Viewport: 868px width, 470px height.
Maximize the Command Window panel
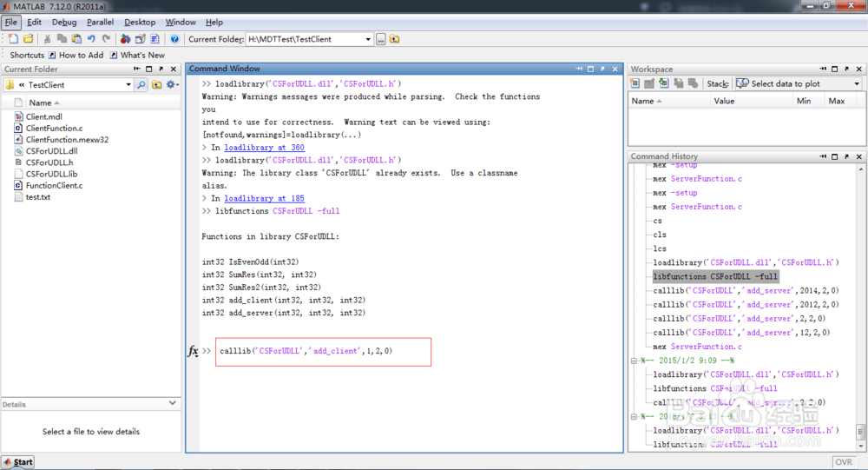[590, 69]
